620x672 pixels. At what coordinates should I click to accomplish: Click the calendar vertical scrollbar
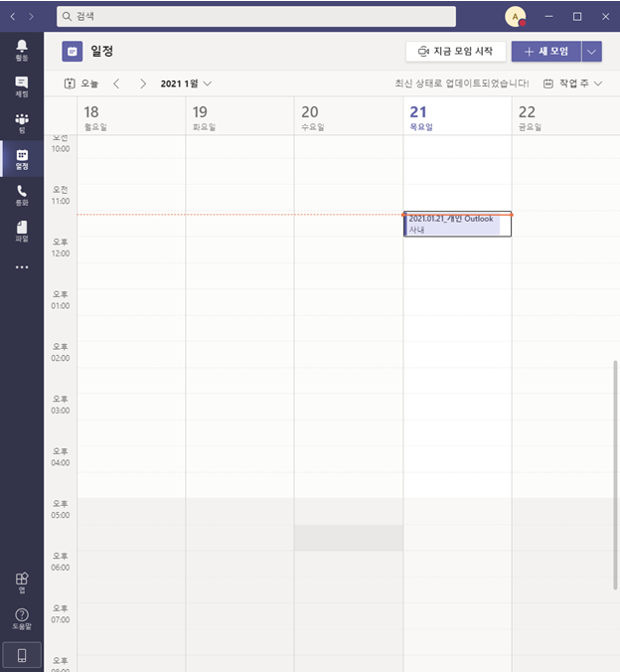616,475
